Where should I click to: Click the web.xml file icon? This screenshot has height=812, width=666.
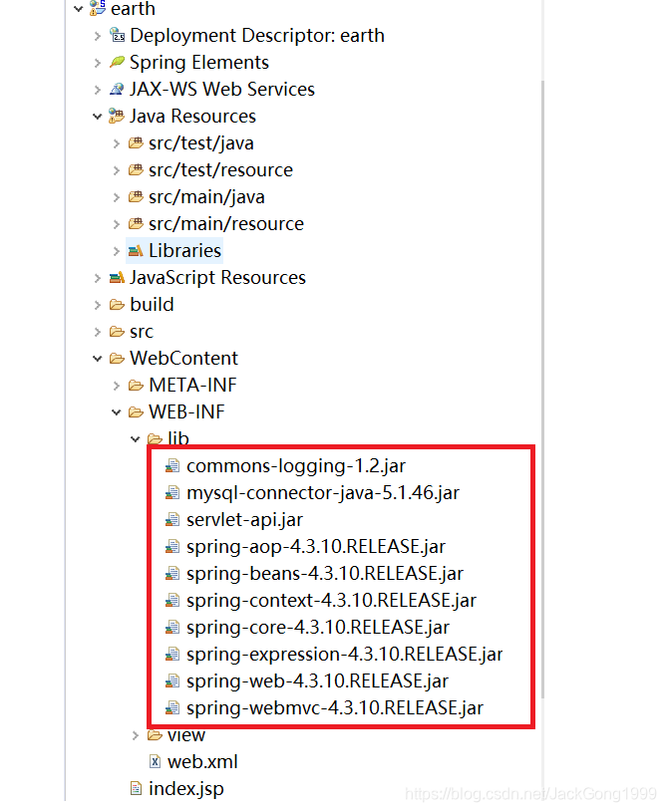(155, 762)
